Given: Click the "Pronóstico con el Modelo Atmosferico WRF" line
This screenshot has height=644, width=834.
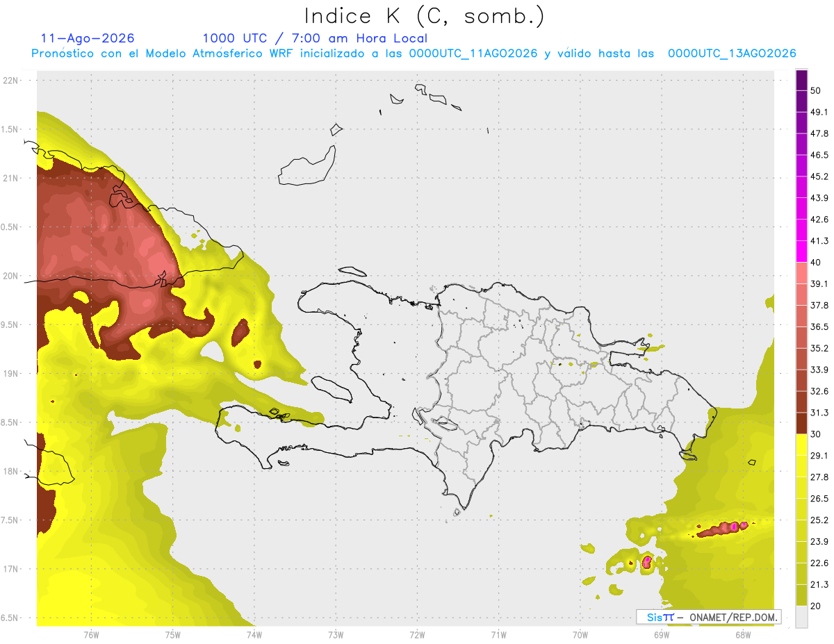Looking at the screenshot, I should [x=414, y=53].
